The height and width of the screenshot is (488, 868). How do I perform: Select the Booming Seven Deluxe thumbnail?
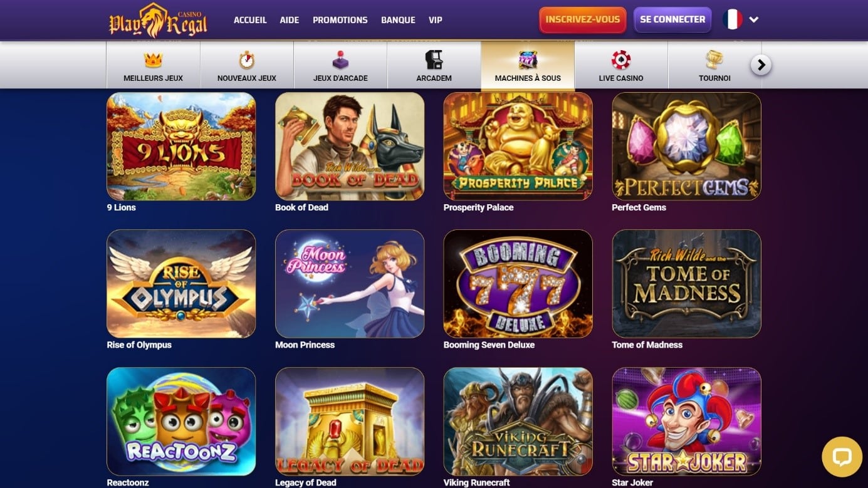tap(518, 284)
